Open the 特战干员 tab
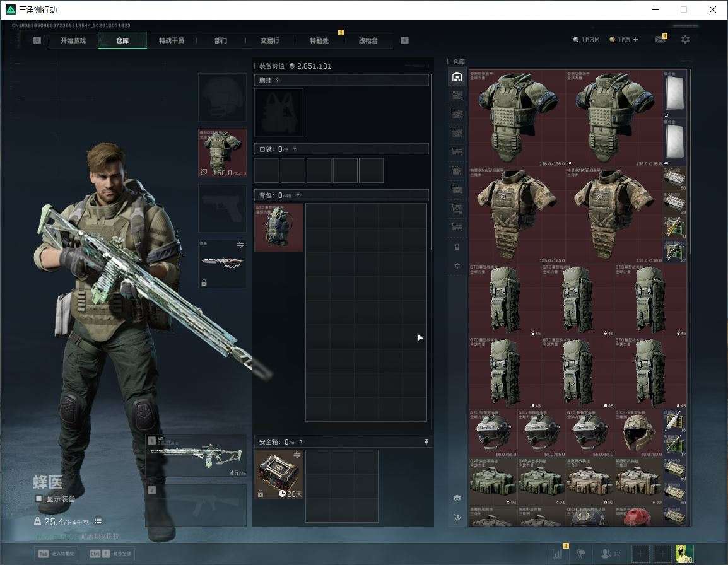Image resolution: width=728 pixels, height=565 pixels. click(172, 40)
